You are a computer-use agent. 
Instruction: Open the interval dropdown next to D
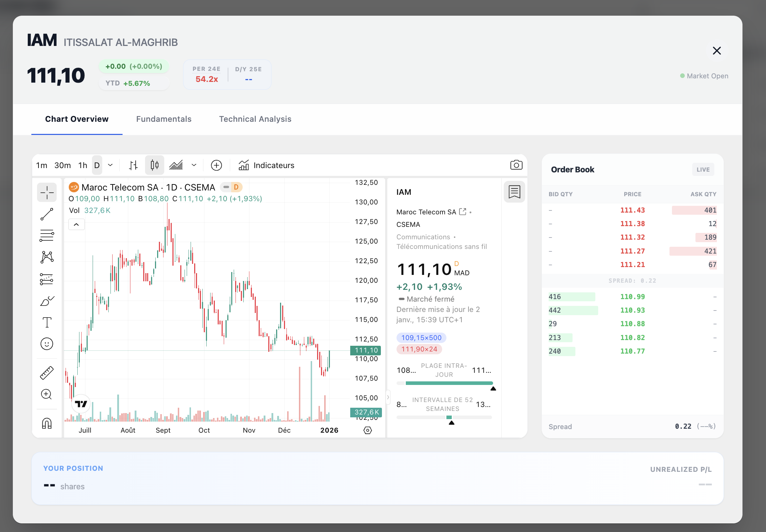(110, 165)
